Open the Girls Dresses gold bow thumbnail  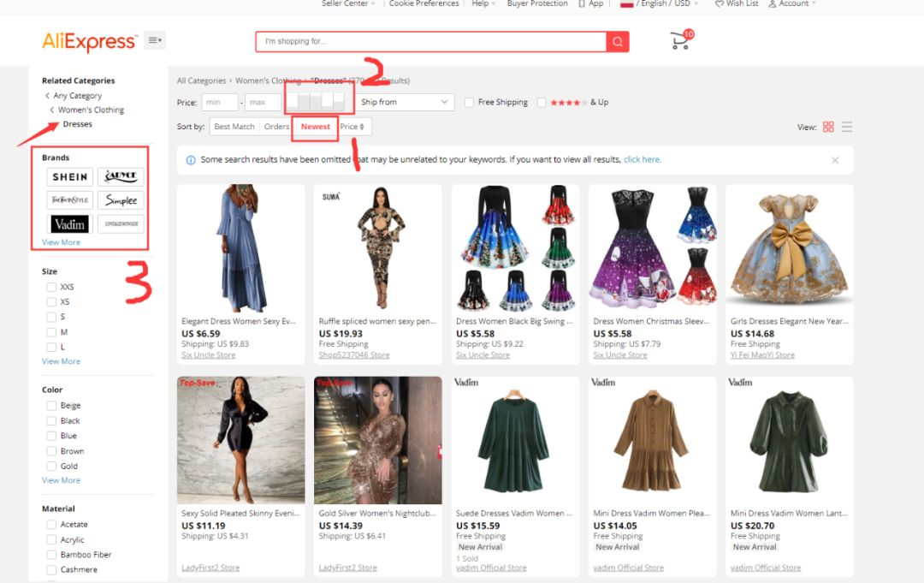(x=790, y=248)
